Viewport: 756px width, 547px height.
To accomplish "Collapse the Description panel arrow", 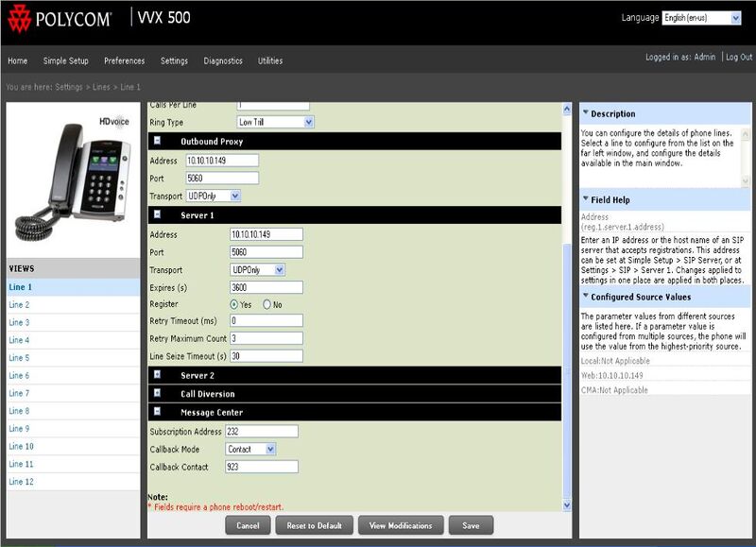I will (586, 113).
